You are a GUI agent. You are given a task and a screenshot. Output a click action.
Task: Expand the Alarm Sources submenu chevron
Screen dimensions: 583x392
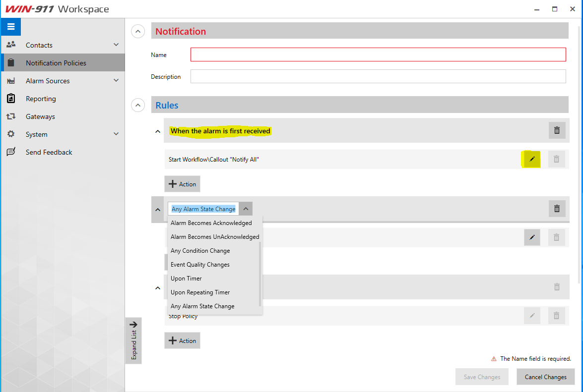(116, 80)
